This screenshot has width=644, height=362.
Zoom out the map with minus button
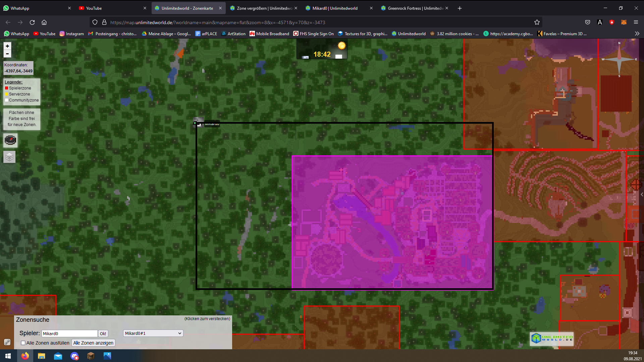[x=7, y=54]
